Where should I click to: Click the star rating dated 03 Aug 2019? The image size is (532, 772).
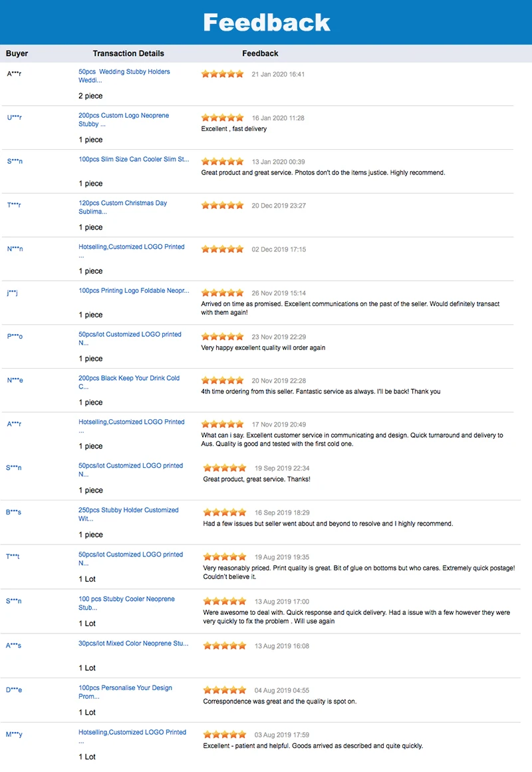225,735
